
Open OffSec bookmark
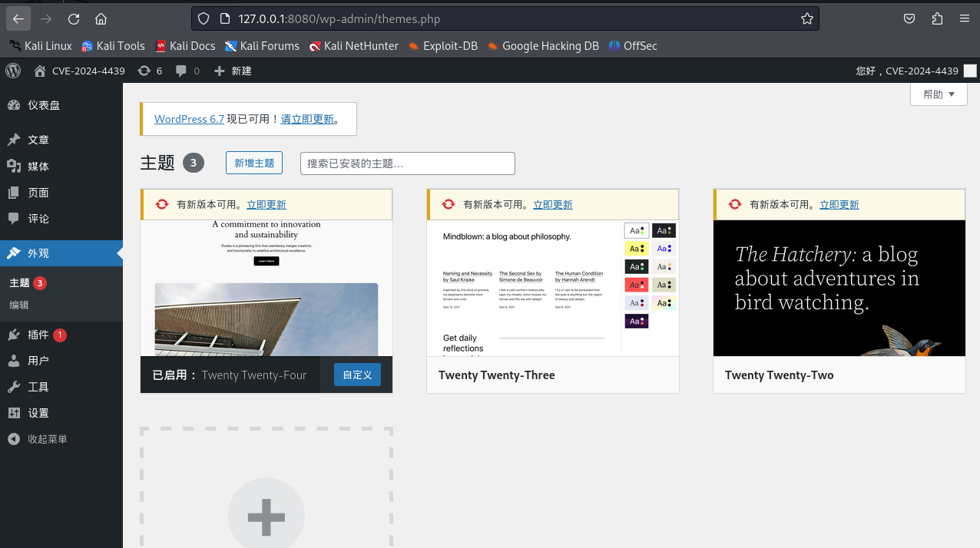[x=633, y=46]
